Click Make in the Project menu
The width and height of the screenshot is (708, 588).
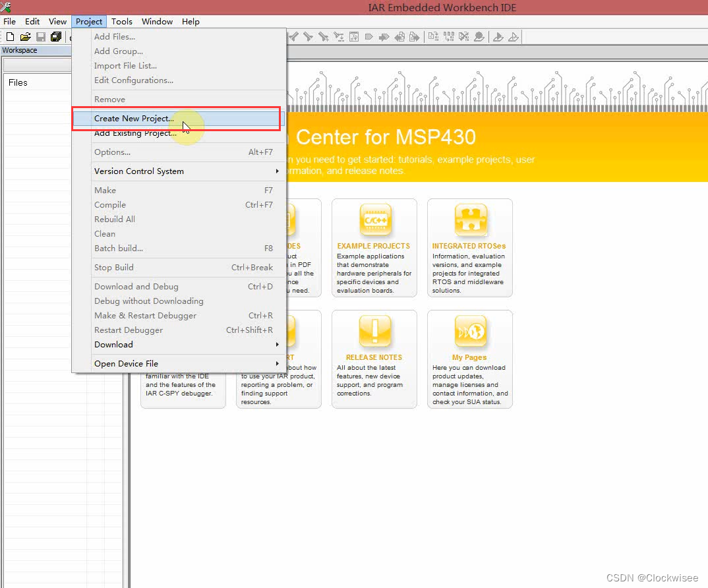[x=179, y=190]
